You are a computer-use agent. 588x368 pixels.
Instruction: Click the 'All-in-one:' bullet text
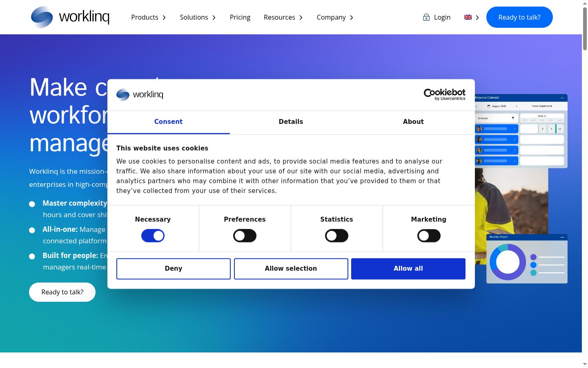(x=60, y=229)
